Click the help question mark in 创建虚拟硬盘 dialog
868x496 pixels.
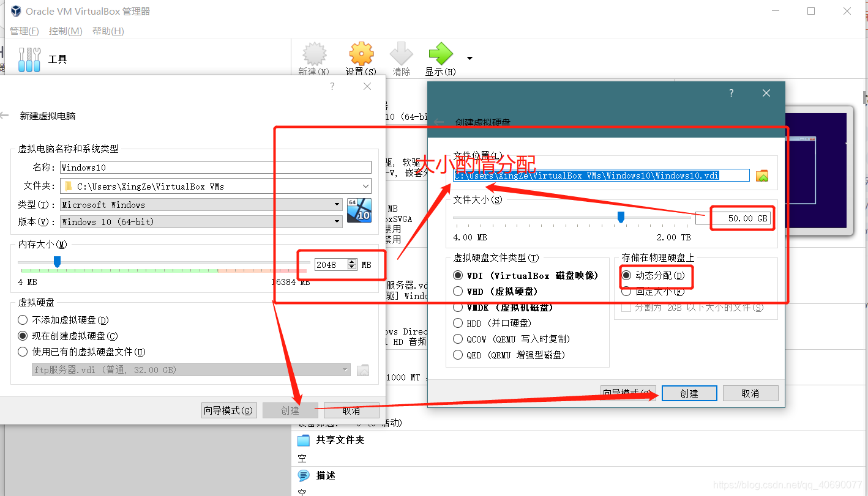[731, 93]
